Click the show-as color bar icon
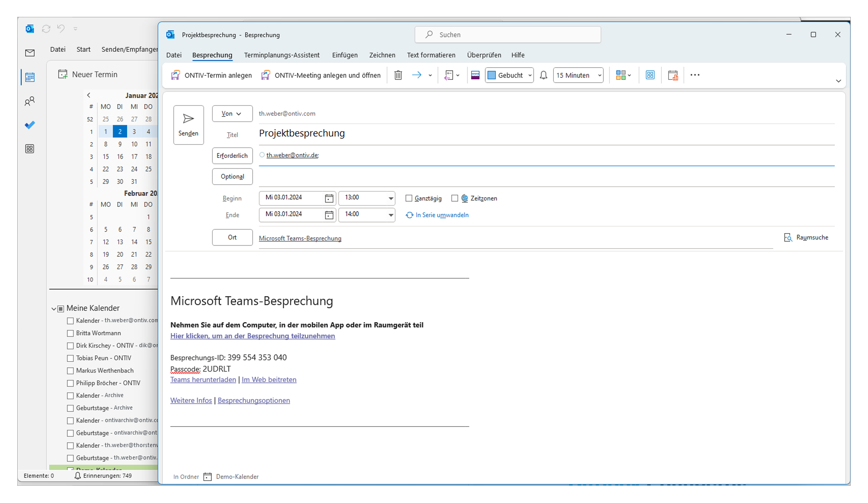 coord(475,75)
